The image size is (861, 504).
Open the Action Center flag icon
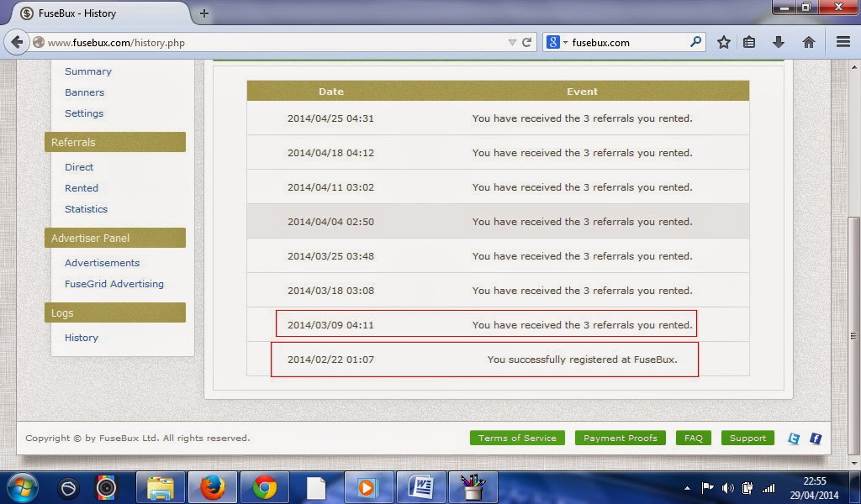click(707, 487)
